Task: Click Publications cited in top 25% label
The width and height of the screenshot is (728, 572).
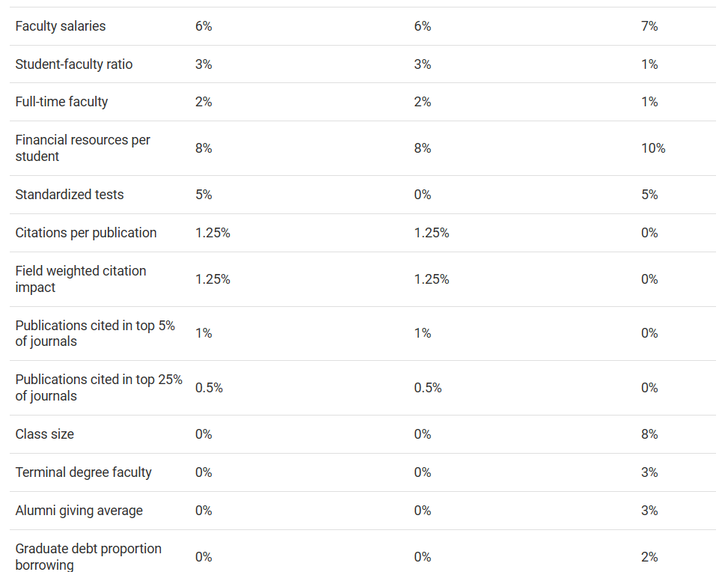Action: [x=99, y=388]
